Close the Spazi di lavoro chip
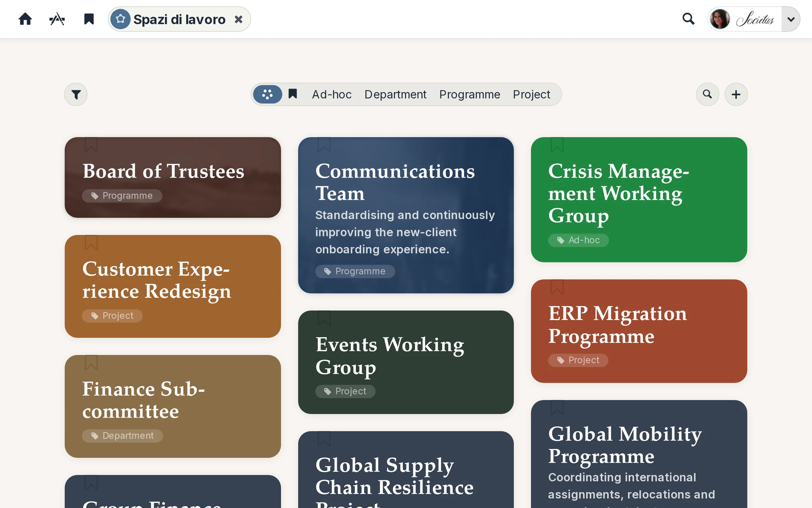The image size is (812, 508). click(x=239, y=19)
